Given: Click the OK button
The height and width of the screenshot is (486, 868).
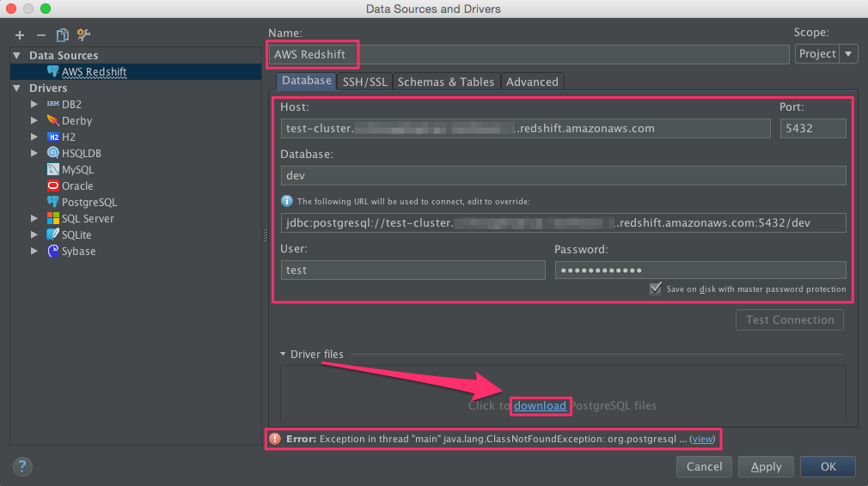Looking at the screenshot, I should [828, 466].
